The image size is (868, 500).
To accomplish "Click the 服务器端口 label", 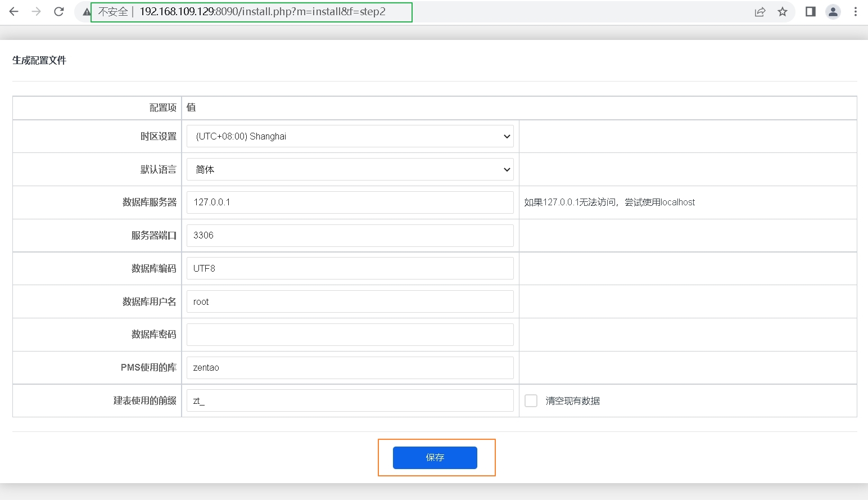I will pyautogui.click(x=154, y=235).
